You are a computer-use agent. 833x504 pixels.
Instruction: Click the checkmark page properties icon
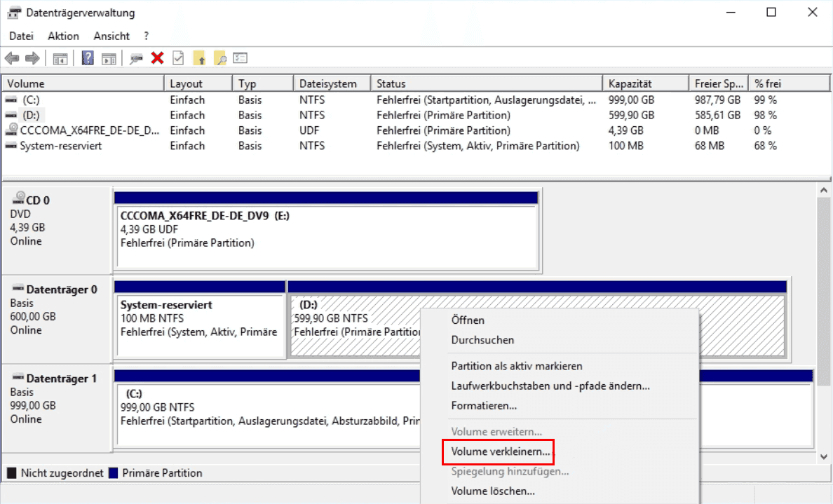pyautogui.click(x=178, y=58)
